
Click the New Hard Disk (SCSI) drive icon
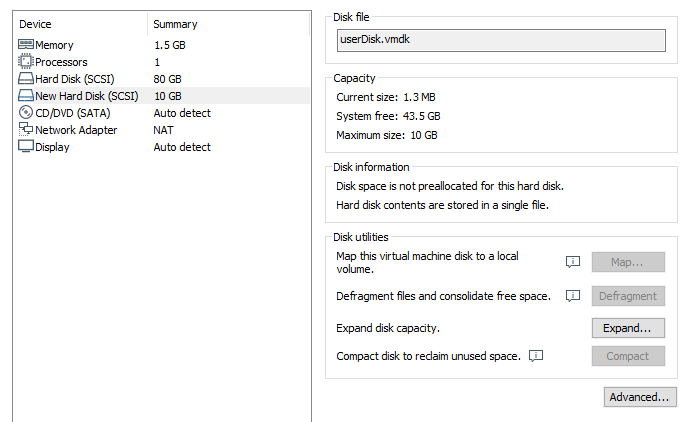26,96
